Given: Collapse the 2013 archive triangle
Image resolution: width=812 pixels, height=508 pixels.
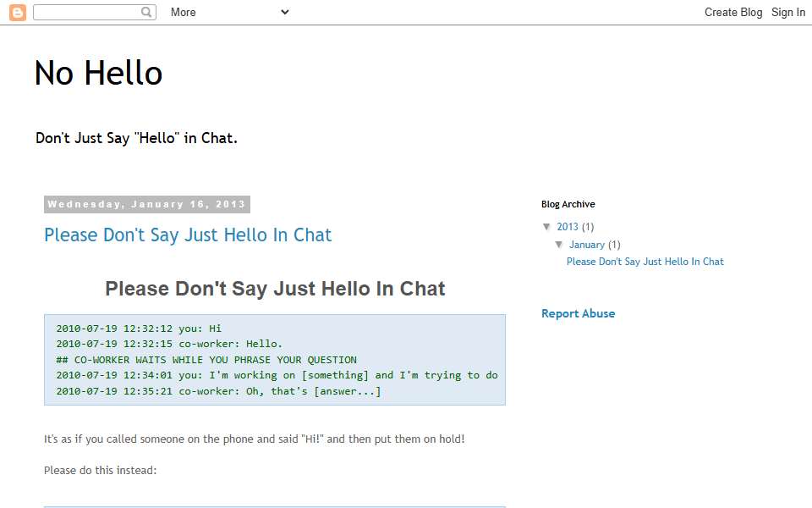Looking at the screenshot, I should click(547, 227).
